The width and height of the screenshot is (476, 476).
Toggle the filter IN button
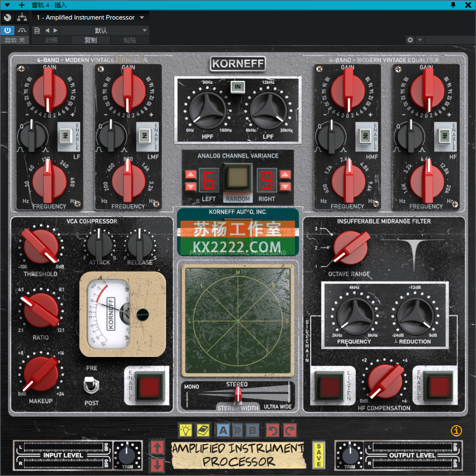(237, 87)
